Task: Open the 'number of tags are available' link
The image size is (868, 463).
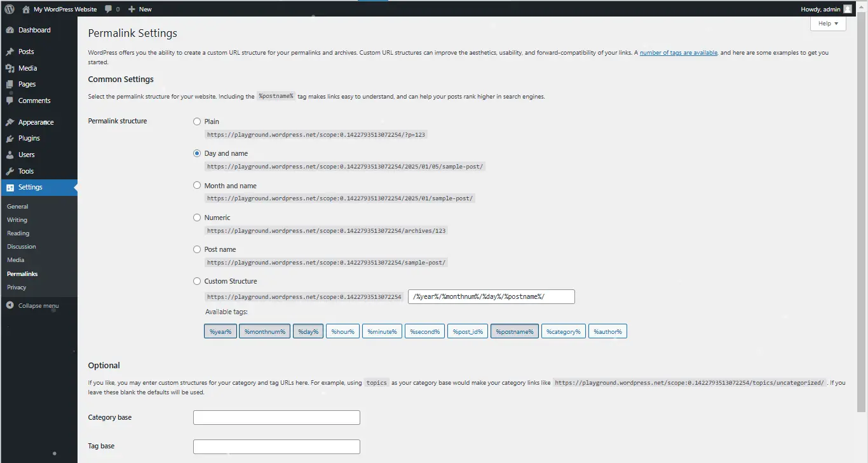Action: [679, 53]
